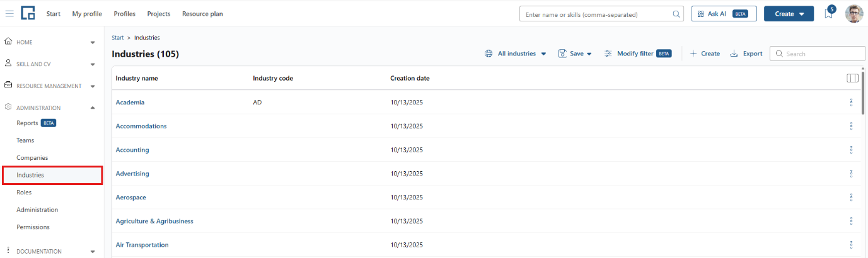Open row actions for Agriculture & Agribusiness
The image size is (868, 258).
pyautogui.click(x=851, y=221)
